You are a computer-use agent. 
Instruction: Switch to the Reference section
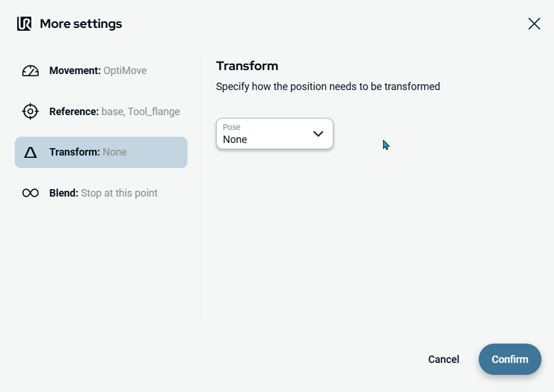[74, 112]
